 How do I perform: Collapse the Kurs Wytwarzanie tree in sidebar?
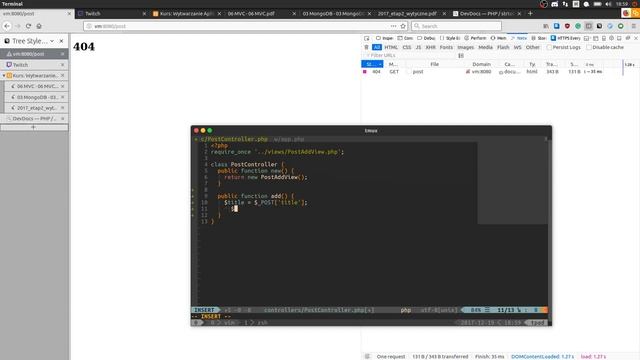click(x=4, y=76)
